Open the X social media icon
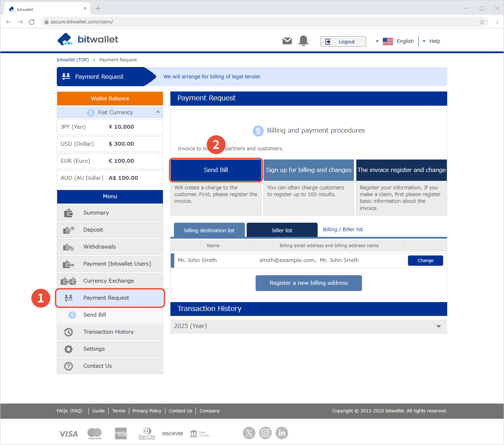The width and height of the screenshot is (504, 445). pyautogui.click(x=249, y=433)
